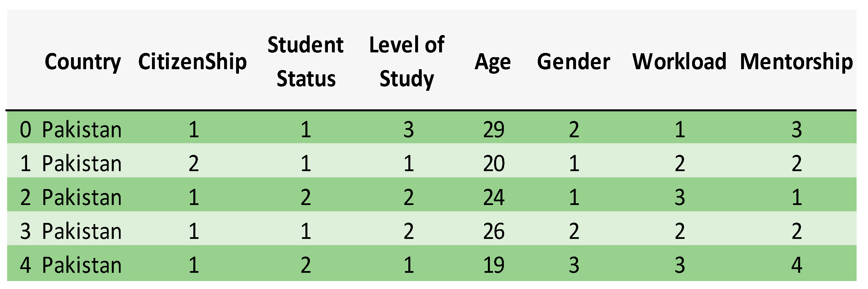Click the Mentorship value 4 in last row

pyautogui.click(x=796, y=265)
